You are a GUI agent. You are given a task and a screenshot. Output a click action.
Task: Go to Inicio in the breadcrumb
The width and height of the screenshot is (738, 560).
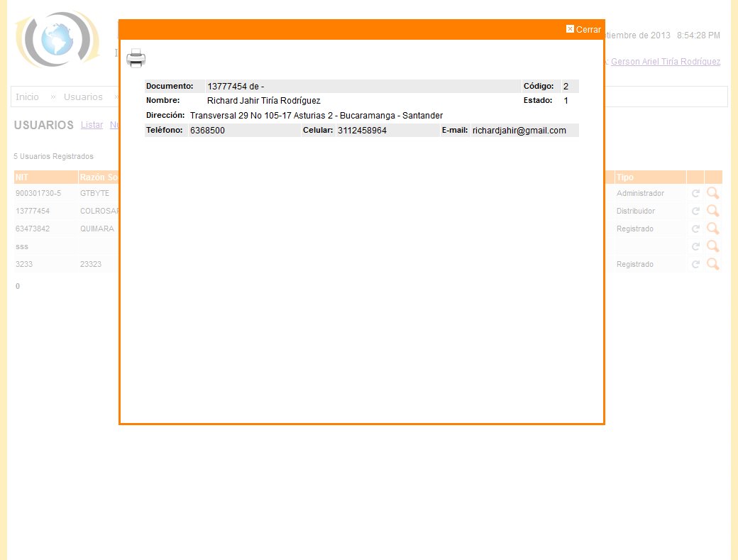[27, 97]
